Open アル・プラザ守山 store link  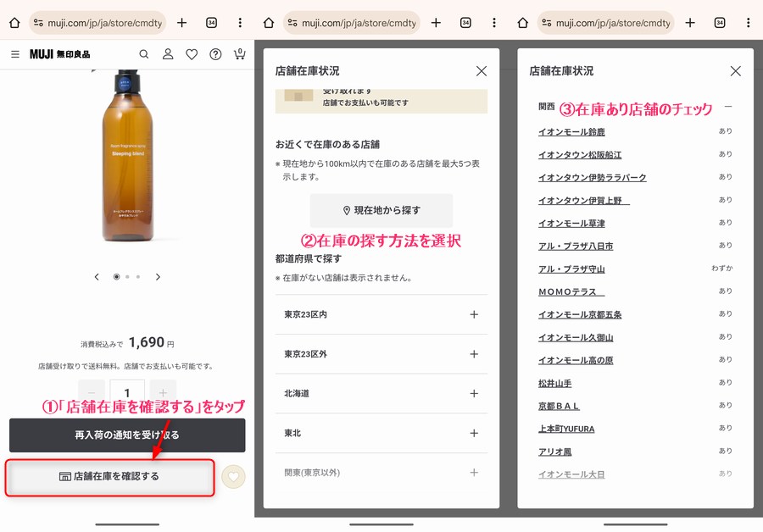[571, 269]
